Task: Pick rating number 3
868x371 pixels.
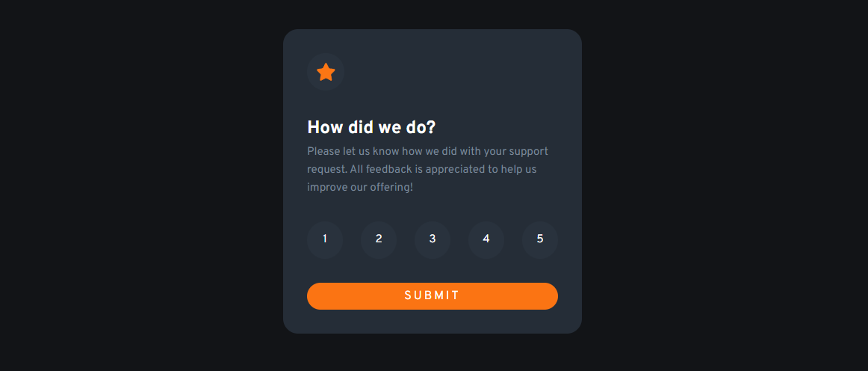Action: pos(433,239)
